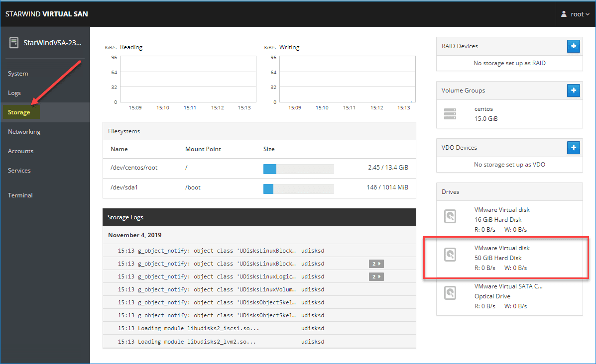Open the /dev/centos/root filesystem row
This screenshot has width=596, height=364.
click(x=259, y=168)
